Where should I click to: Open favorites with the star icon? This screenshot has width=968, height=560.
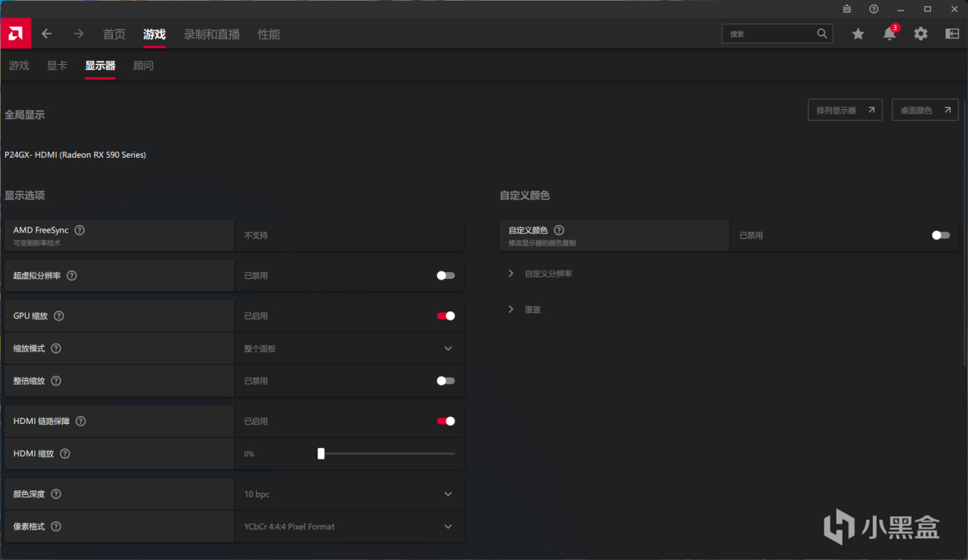[858, 34]
